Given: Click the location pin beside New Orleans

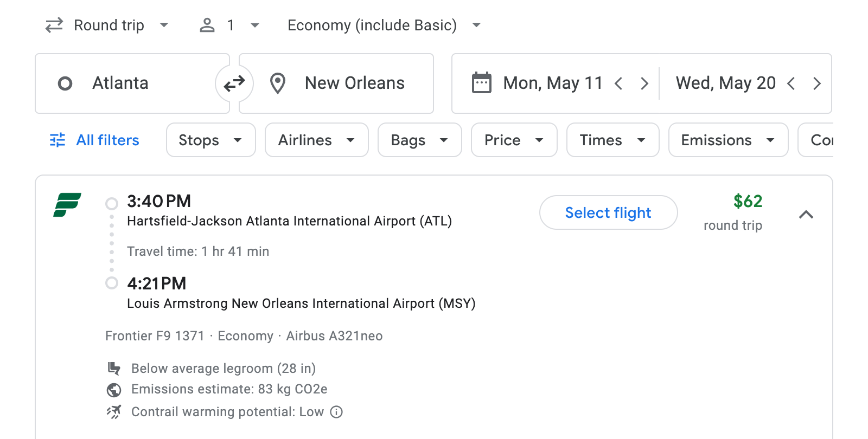Looking at the screenshot, I should tap(277, 83).
